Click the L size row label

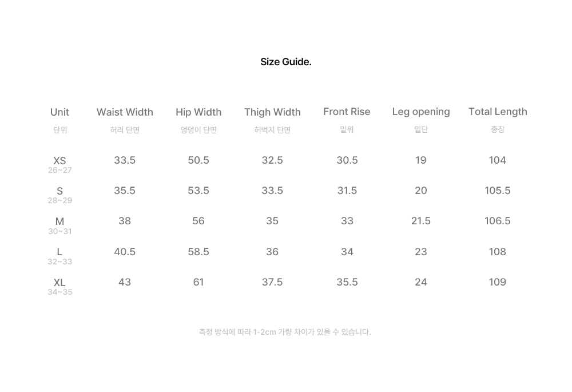coord(60,252)
